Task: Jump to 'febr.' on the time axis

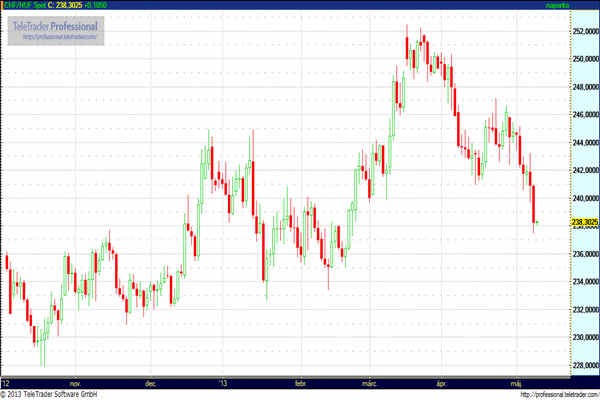Action: [301, 382]
